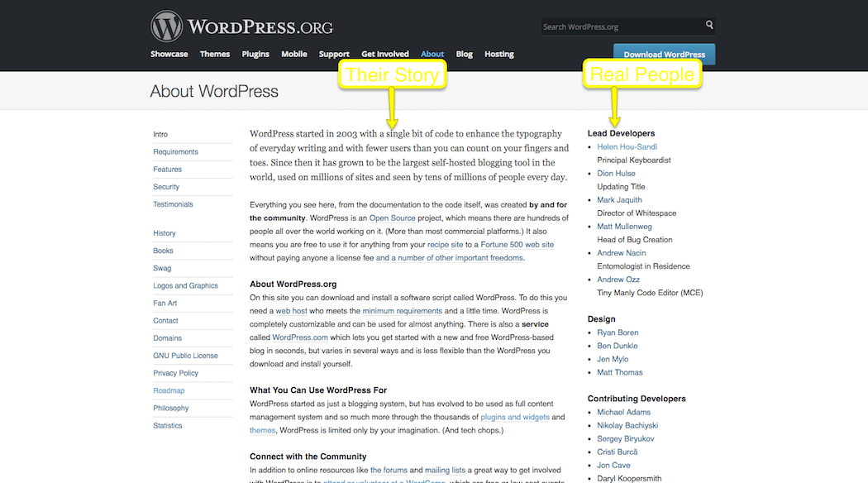This screenshot has width=868, height=483.
Task: Open Mark Jaquith's profile link
Action: tap(619, 200)
